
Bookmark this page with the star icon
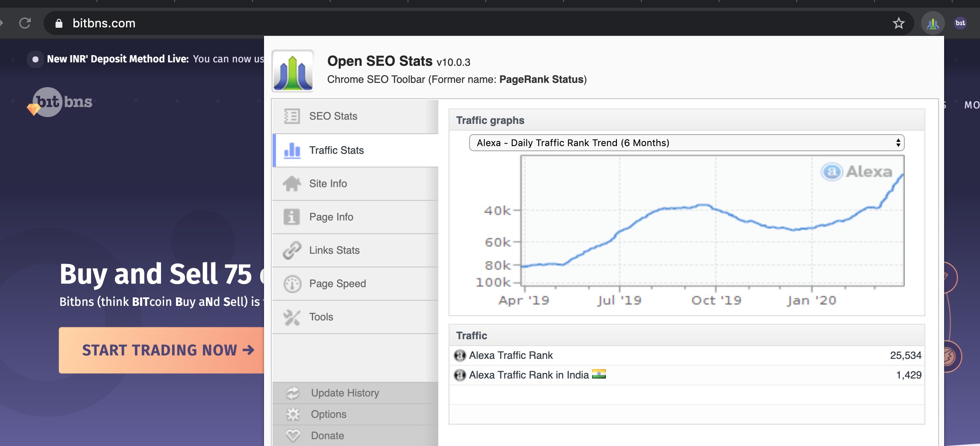[898, 23]
